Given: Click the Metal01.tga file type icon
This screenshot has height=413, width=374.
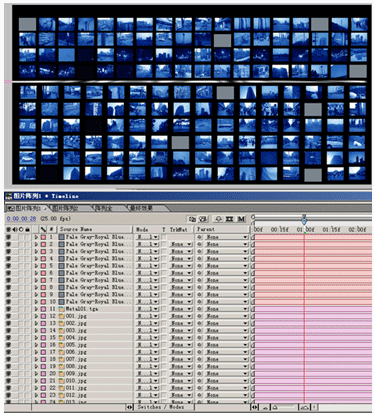Looking at the screenshot, I should click(62, 309).
